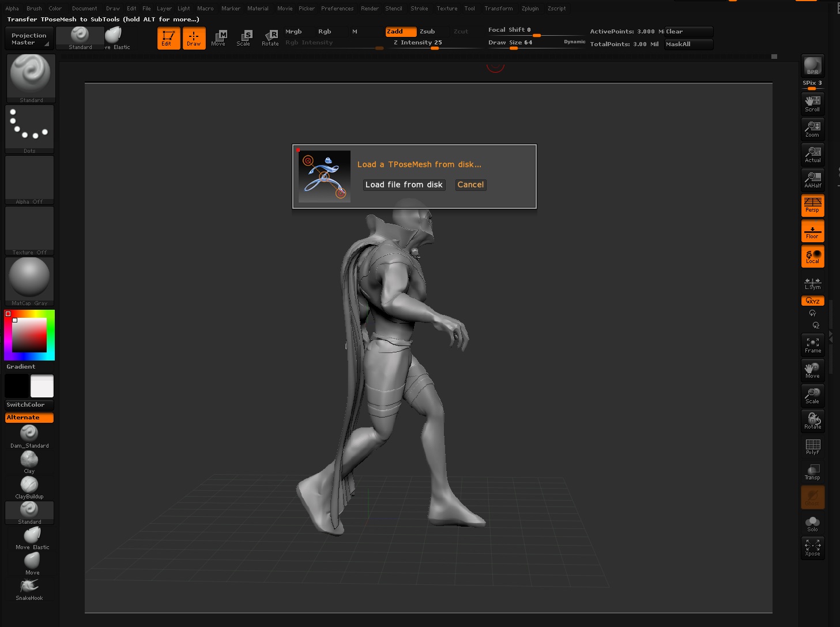The width and height of the screenshot is (840, 627).
Task: Toggle Solo mode on
Action: pyautogui.click(x=812, y=522)
